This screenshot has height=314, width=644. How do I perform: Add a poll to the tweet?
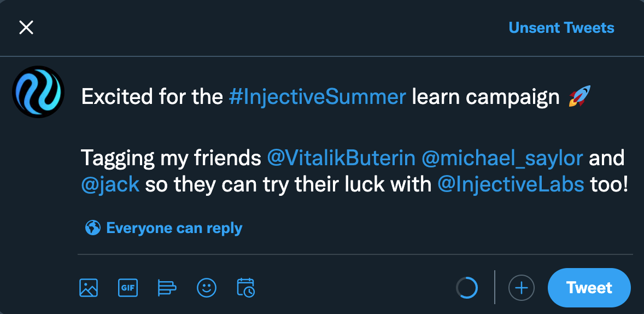click(x=167, y=287)
